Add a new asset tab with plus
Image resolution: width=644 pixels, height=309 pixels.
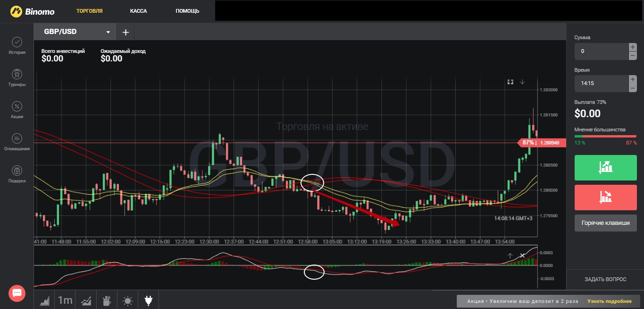pyautogui.click(x=125, y=32)
